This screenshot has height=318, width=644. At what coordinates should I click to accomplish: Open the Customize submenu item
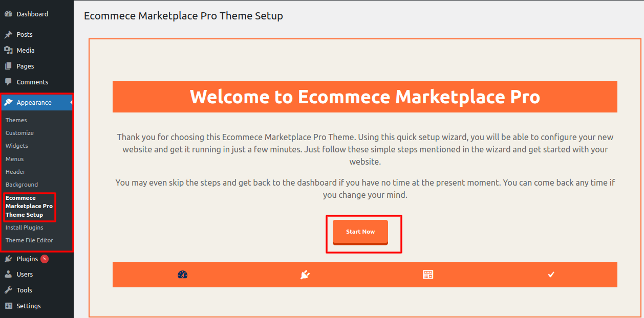(x=19, y=133)
